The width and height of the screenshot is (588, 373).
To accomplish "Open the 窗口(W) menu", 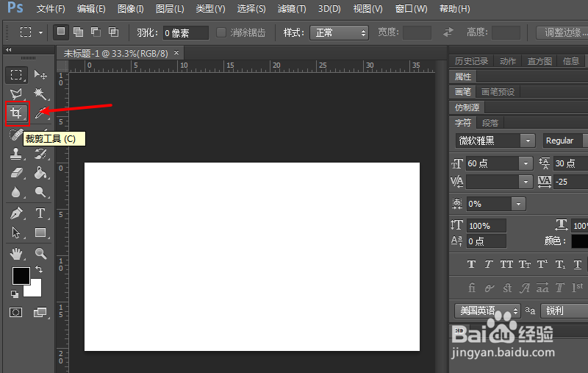I will [x=411, y=9].
